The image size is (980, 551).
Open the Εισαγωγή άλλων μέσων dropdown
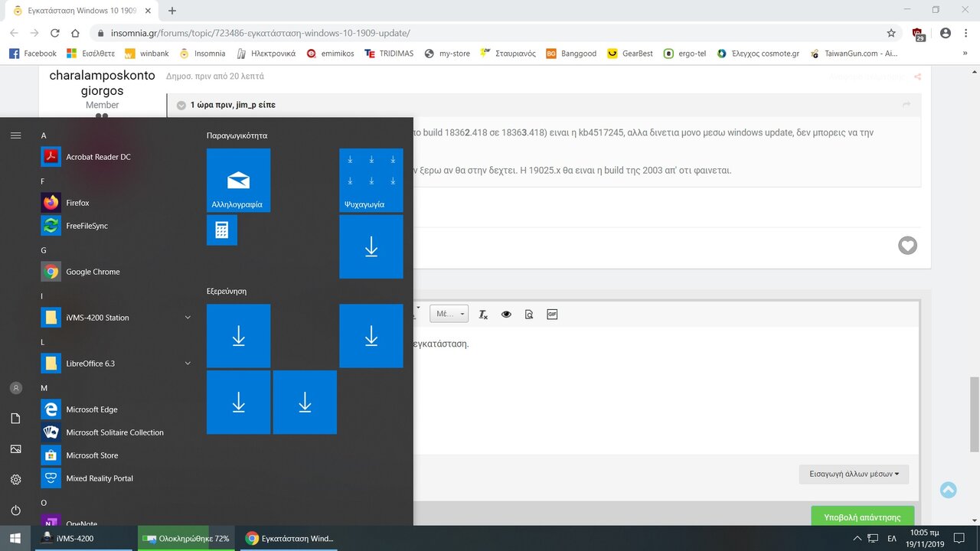click(854, 474)
